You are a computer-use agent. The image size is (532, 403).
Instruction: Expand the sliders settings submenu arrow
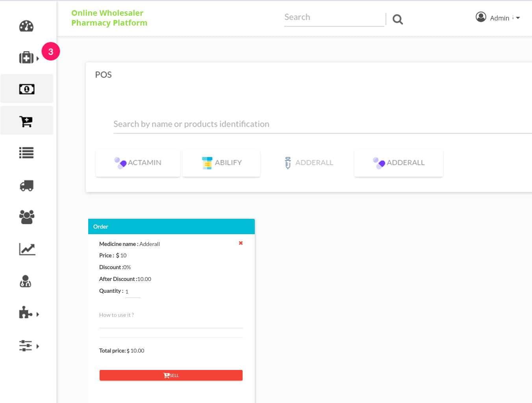tap(38, 346)
